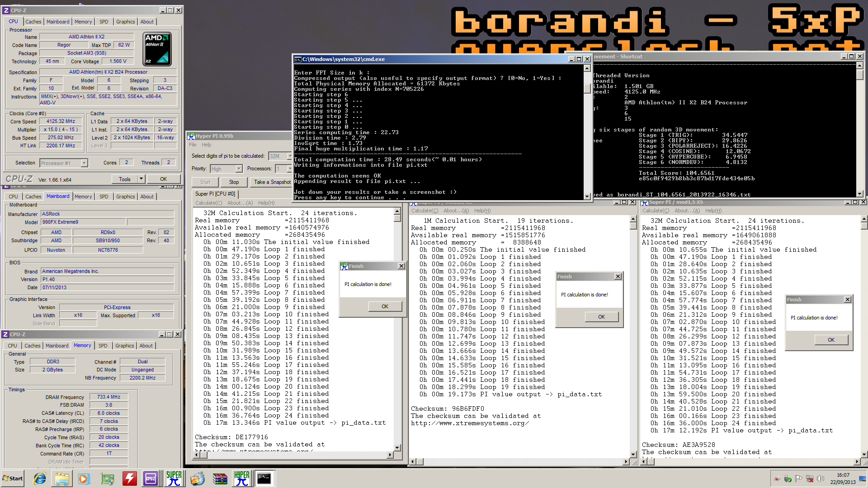Click the right console window scrollbar thumb
Viewport: 868px width, 488px height.
pyautogui.click(x=859, y=75)
